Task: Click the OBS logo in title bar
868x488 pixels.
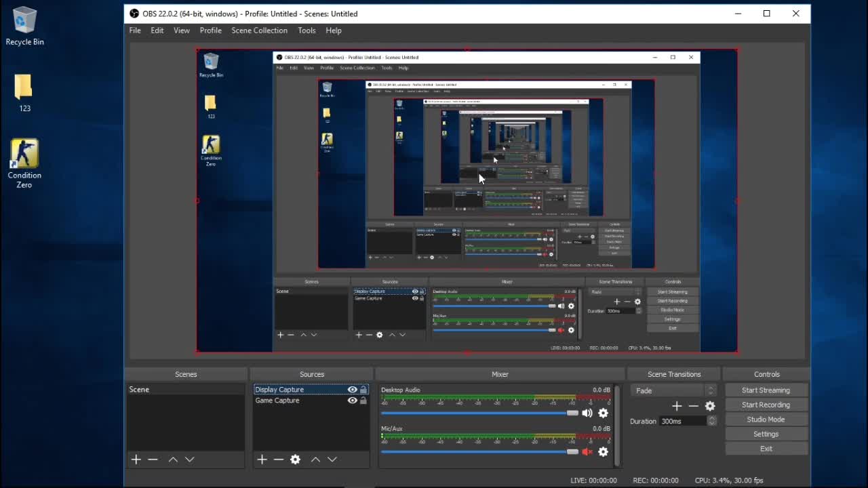Action: coord(134,14)
